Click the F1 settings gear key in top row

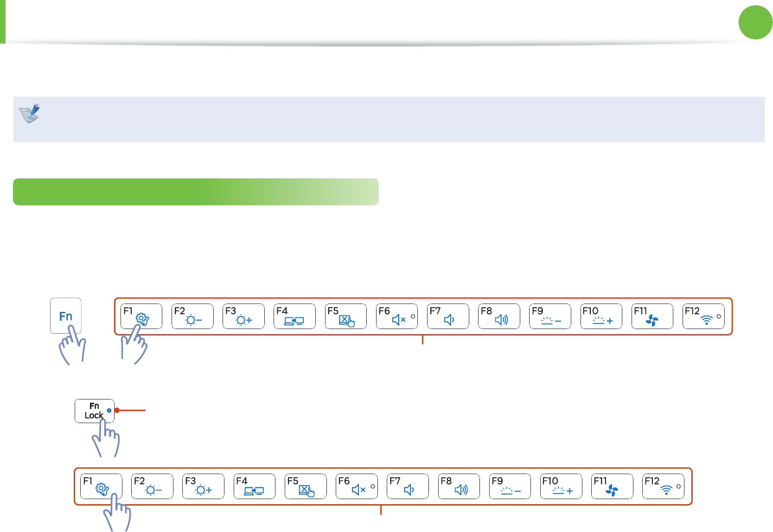click(x=141, y=316)
